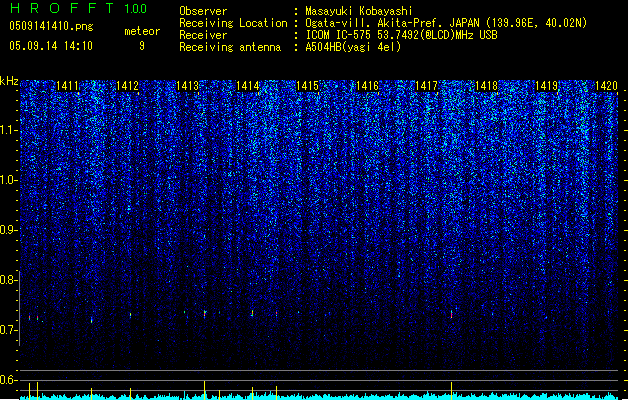Select the observer name Masayuki Kobayashi
This screenshot has height=400, width=629.
(x=359, y=11)
